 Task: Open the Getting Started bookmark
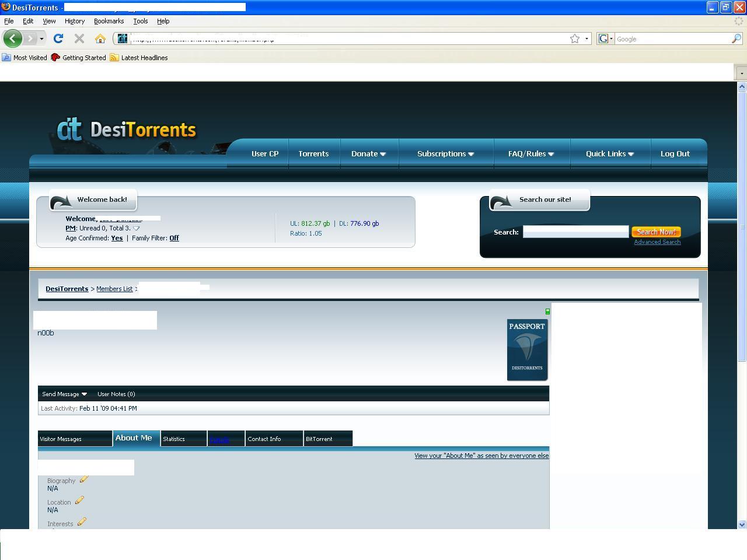pyautogui.click(x=78, y=57)
